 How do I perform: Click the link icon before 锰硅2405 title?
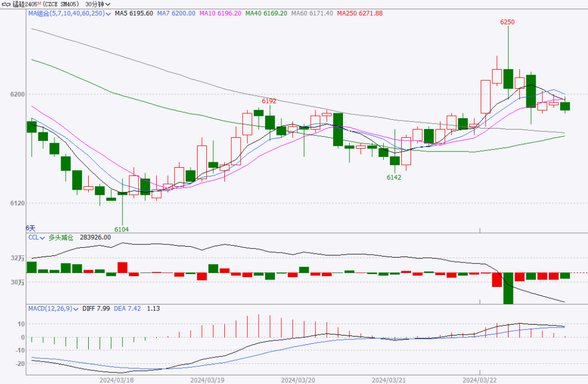(x=7, y=4)
